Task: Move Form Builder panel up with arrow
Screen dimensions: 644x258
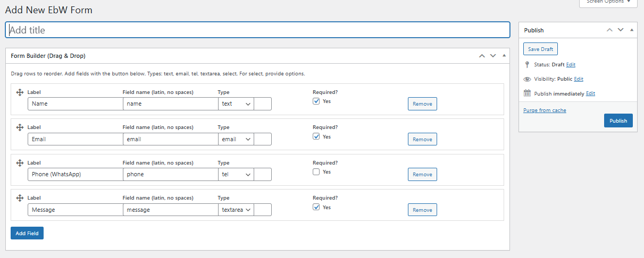Action: 482,56
